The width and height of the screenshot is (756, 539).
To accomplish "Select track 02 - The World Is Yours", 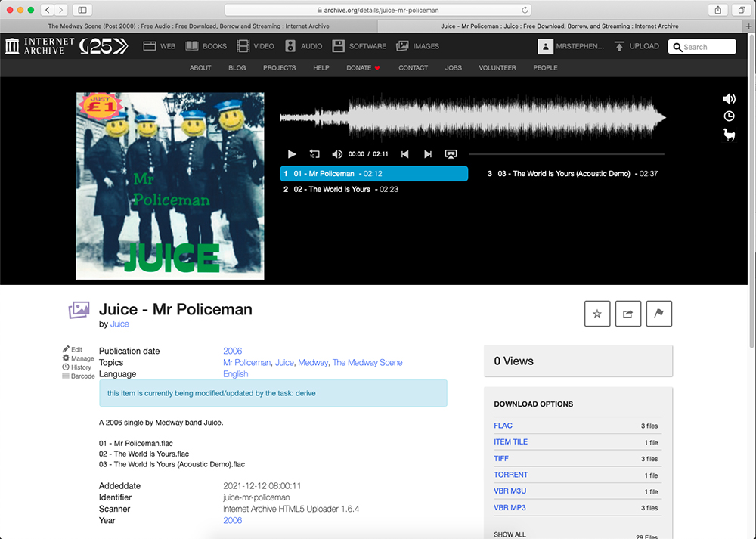I will click(x=373, y=190).
